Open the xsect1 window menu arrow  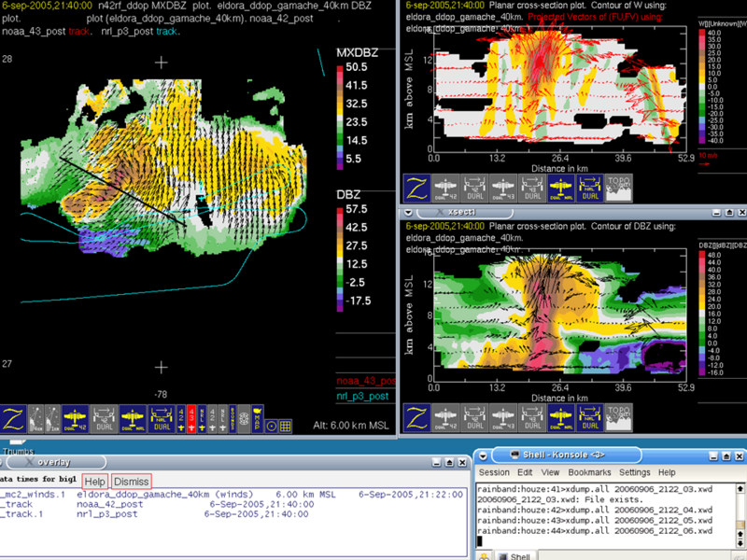(407, 213)
